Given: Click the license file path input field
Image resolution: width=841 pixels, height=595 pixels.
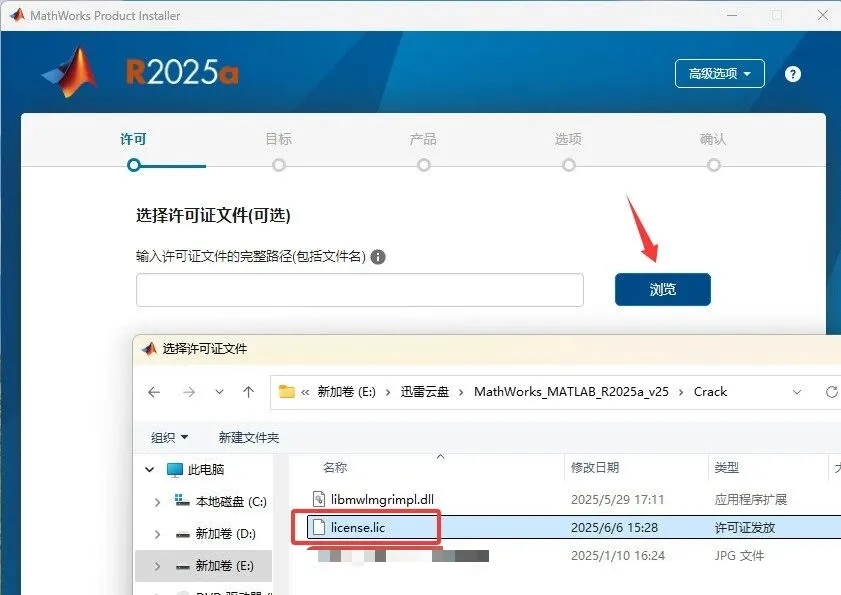Looking at the screenshot, I should [x=360, y=290].
